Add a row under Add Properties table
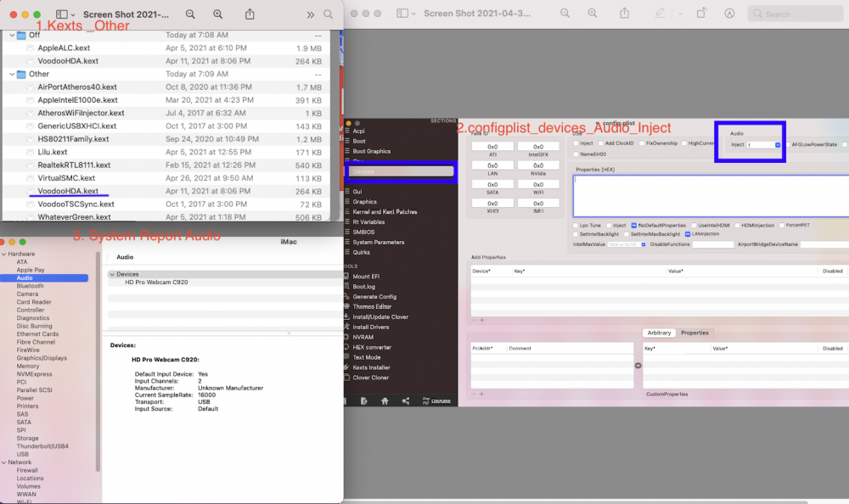Image resolution: width=849 pixels, height=504 pixels. (x=482, y=320)
